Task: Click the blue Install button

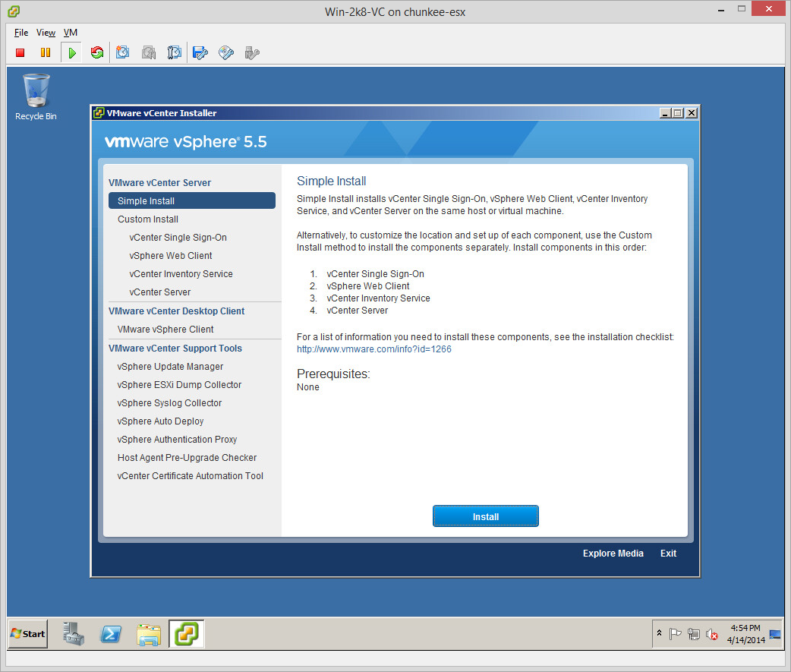Action: [485, 516]
